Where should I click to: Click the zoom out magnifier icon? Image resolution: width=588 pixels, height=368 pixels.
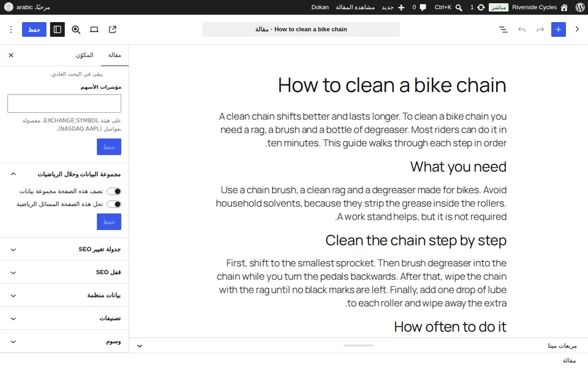coord(76,29)
